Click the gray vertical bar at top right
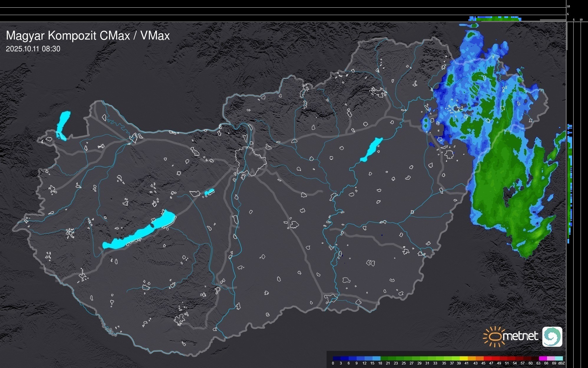The height and width of the screenshot is (368, 588). click(567, 35)
